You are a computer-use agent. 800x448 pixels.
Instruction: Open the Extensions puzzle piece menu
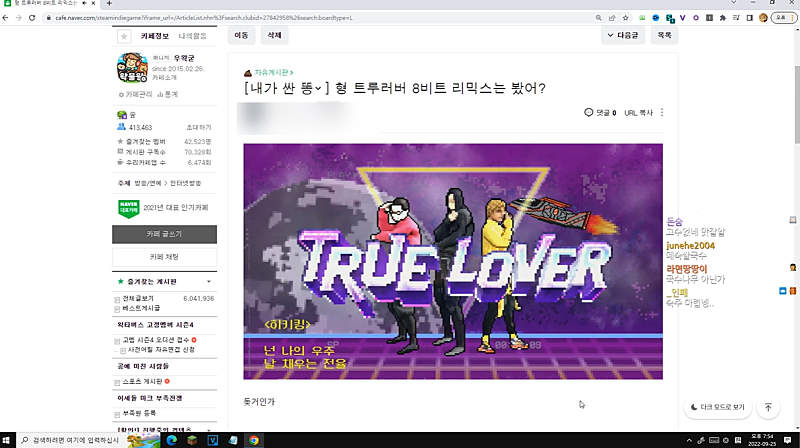point(722,18)
